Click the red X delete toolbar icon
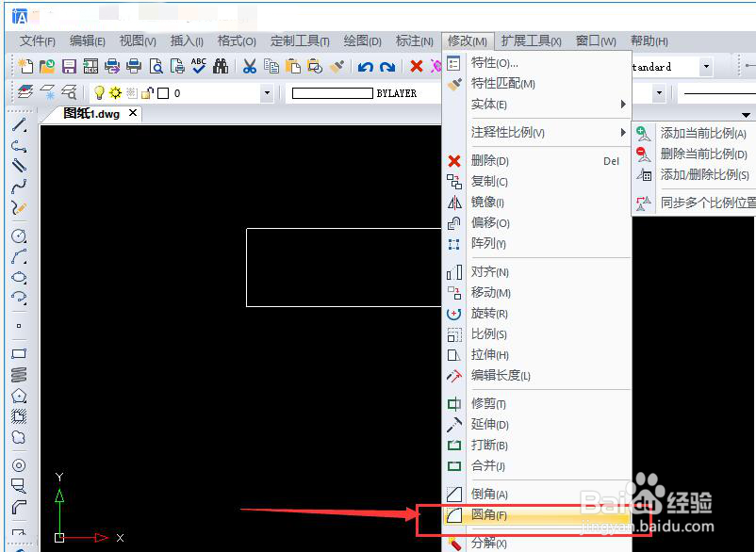Image resolution: width=756 pixels, height=552 pixels. pyautogui.click(x=417, y=66)
